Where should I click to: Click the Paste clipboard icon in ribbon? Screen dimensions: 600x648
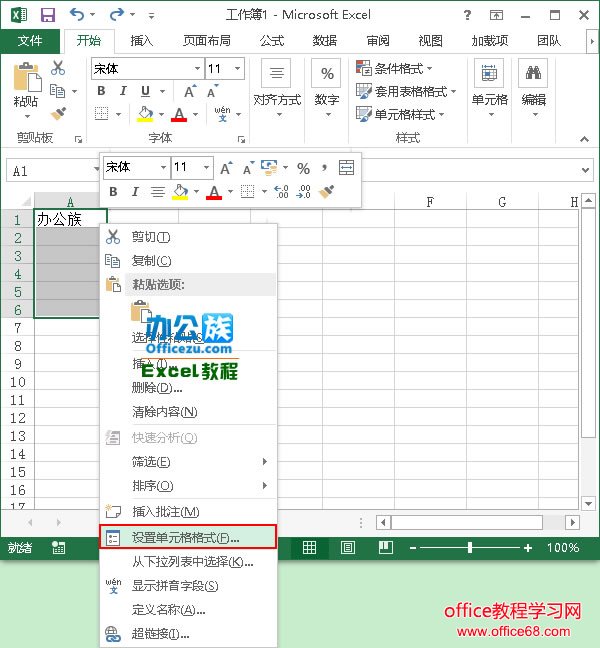point(27,78)
